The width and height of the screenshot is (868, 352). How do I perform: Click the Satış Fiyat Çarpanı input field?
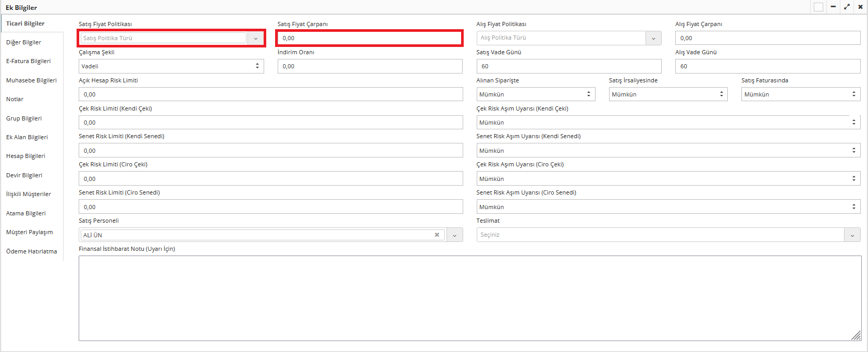pyautogui.click(x=369, y=38)
